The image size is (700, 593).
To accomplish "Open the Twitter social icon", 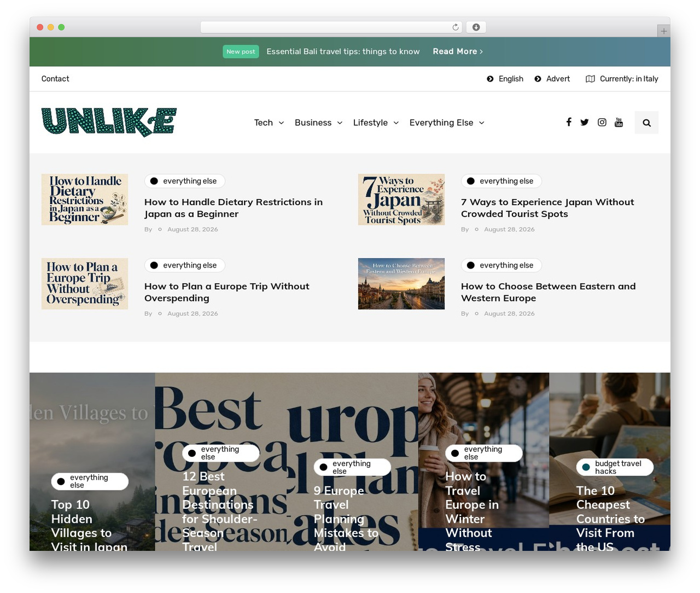I will point(585,122).
